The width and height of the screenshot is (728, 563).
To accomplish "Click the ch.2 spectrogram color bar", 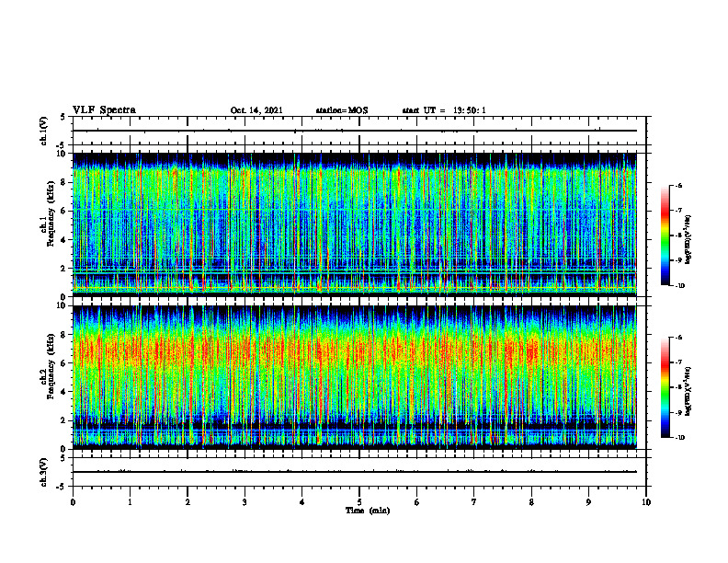I will coord(665,387).
